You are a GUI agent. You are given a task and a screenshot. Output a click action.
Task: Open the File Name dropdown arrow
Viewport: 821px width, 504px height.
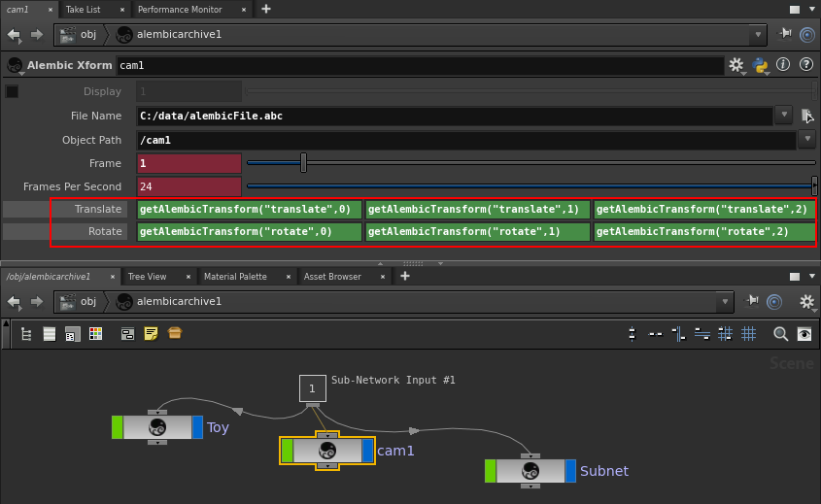784,114
